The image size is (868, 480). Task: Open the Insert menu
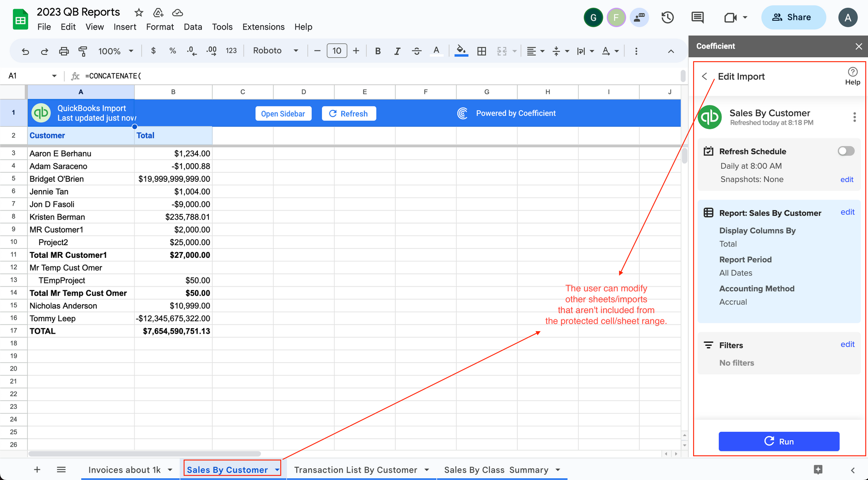[x=125, y=27]
